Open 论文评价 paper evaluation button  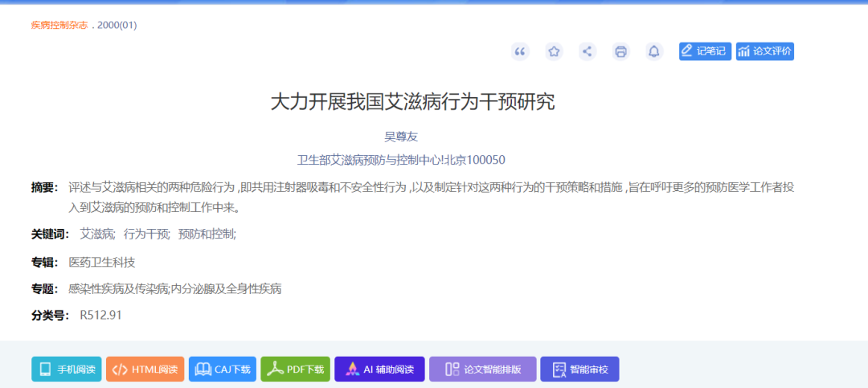(x=765, y=51)
